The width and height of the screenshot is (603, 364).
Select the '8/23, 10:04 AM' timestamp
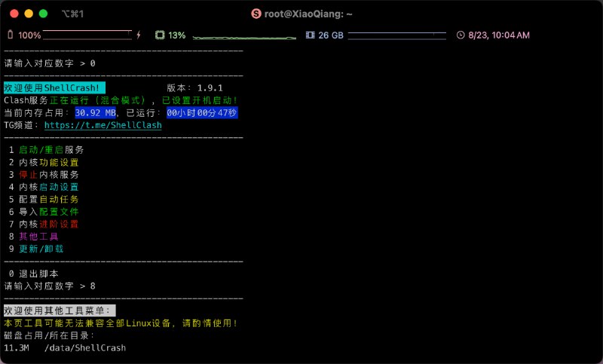[499, 35]
